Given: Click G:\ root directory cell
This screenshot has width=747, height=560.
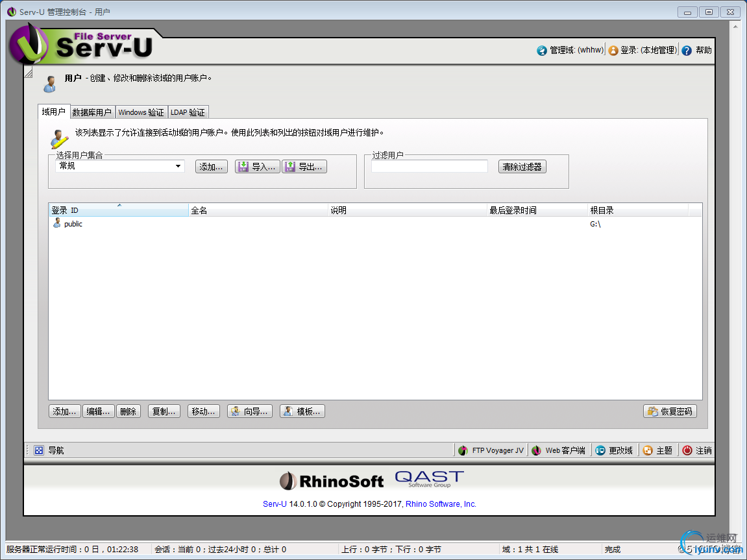Looking at the screenshot, I should coord(595,224).
